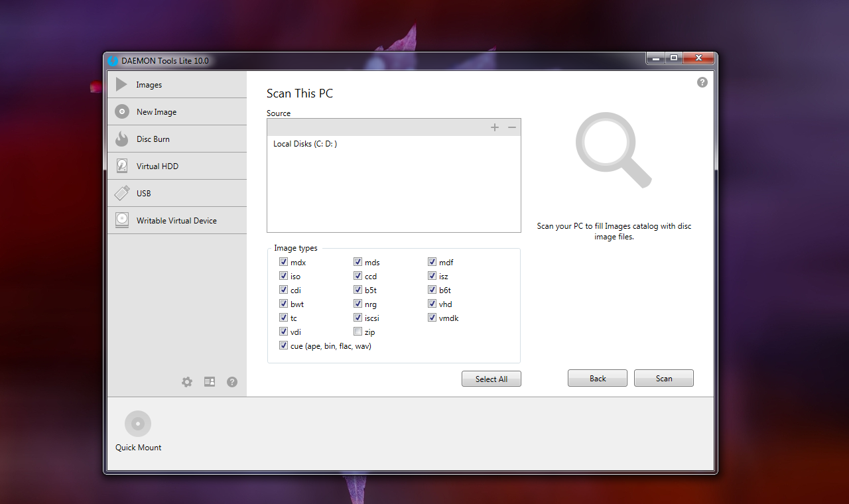This screenshot has width=849, height=504.
Task: Add a source with plus icon
Action: [x=495, y=127]
